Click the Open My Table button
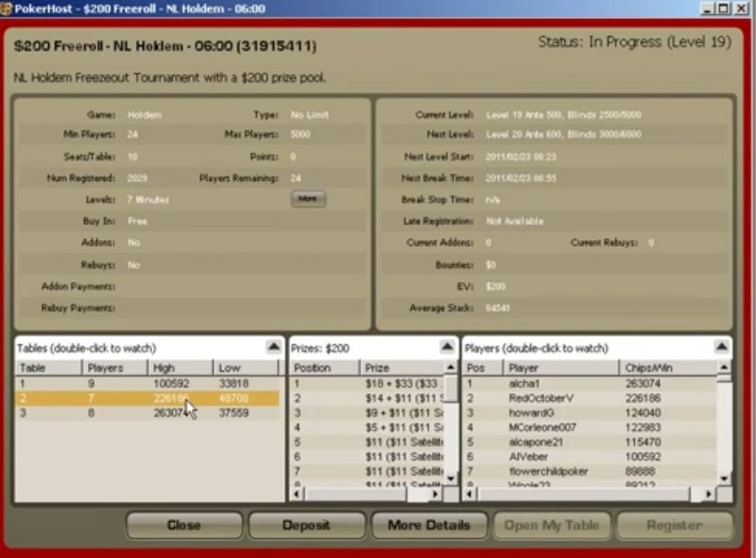This screenshot has height=558, width=756. click(x=552, y=525)
